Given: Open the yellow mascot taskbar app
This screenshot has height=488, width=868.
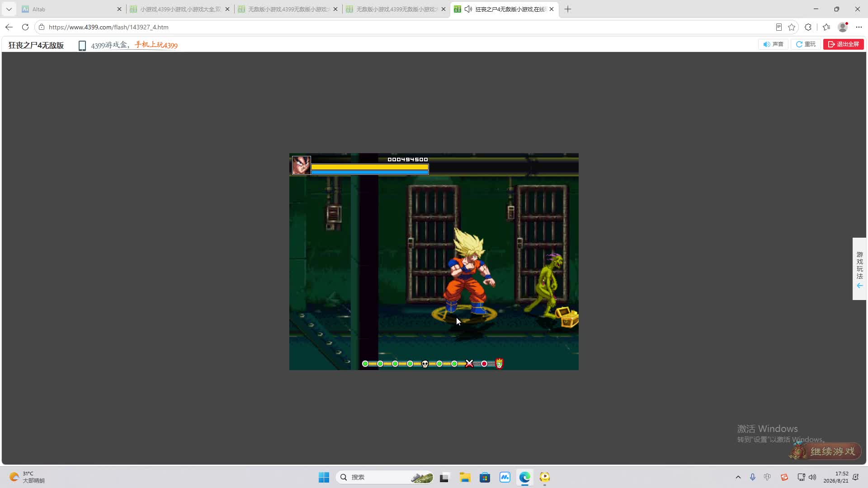Looking at the screenshot, I should pyautogui.click(x=544, y=477).
